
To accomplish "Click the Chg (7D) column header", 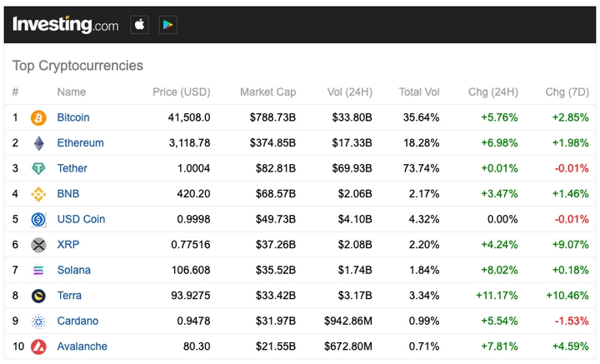I will coord(567,92).
